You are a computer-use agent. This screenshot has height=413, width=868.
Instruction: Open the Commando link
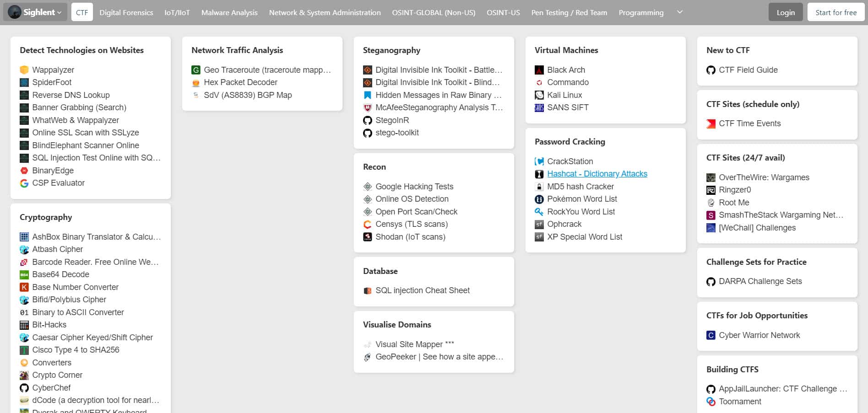click(x=568, y=82)
